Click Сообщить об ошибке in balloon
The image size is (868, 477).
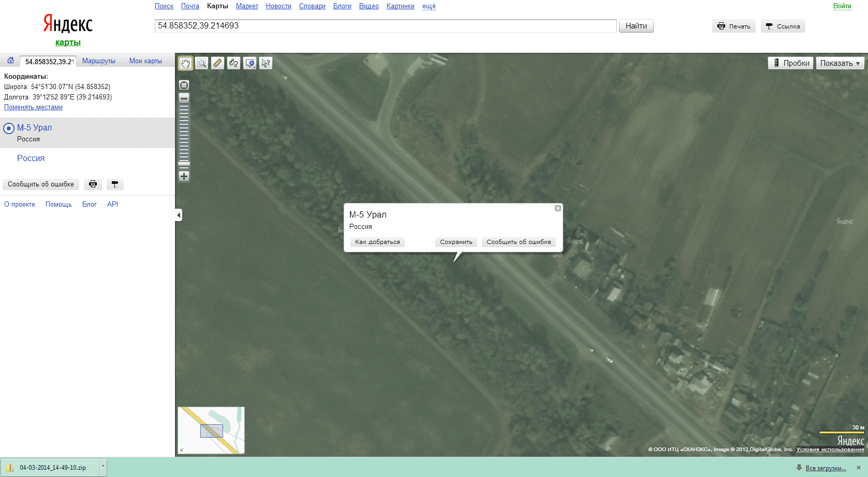pos(519,242)
